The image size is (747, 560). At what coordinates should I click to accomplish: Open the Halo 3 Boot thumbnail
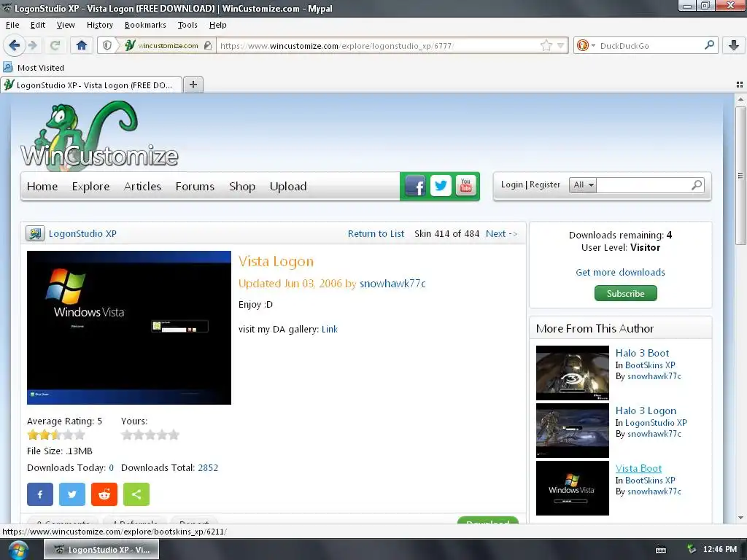pos(573,373)
